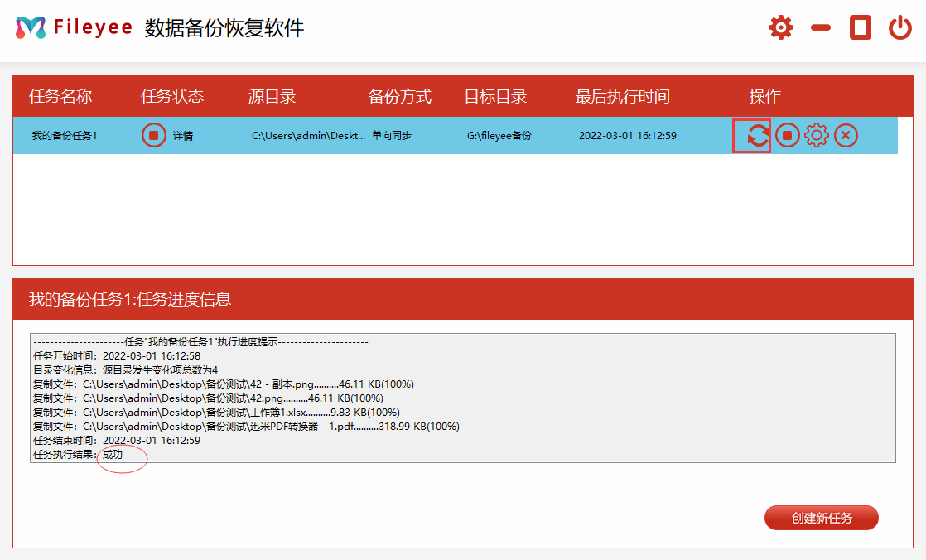Click the 单向同步 backup mode cell

click(392, 136)
